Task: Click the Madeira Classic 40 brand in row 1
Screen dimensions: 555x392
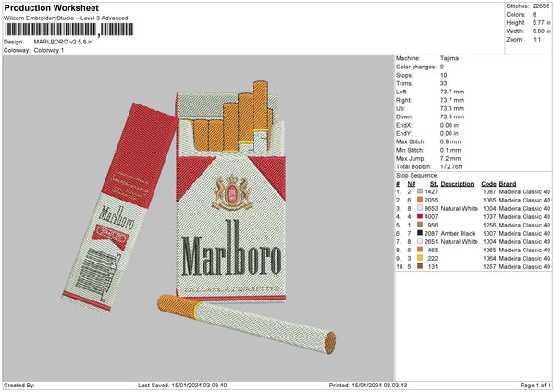Action: coord(524,191)
